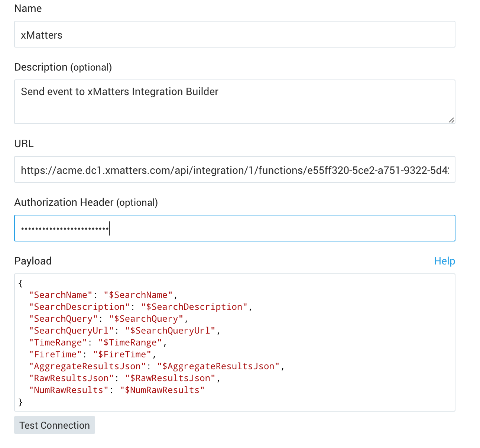Click the Payload label

(x=33, y=261)
